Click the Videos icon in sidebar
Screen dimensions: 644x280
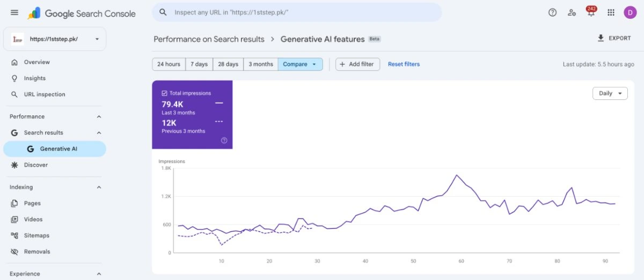pyautogui.click(x=14, y=219)
